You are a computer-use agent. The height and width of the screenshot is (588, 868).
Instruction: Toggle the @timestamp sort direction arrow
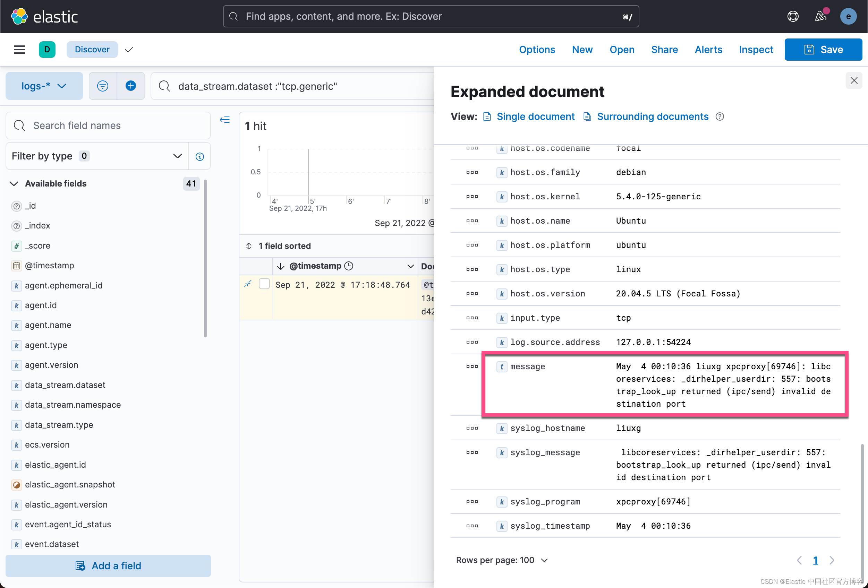[x=281, y=266]
